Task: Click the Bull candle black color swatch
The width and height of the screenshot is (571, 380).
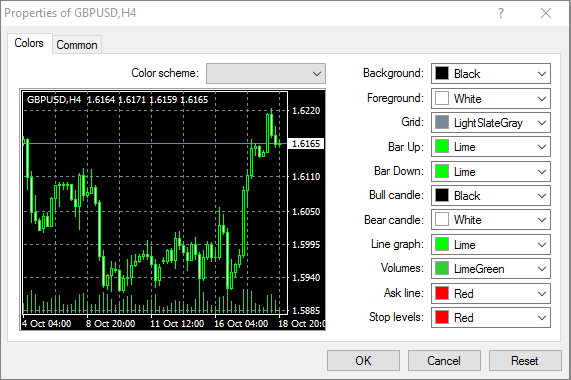Action: (442, 195)
